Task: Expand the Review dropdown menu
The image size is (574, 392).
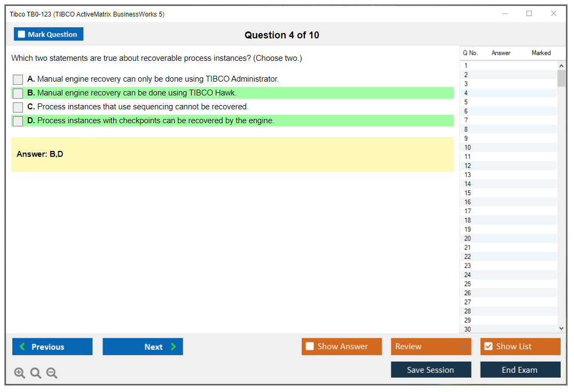Action: pos(462,347)
